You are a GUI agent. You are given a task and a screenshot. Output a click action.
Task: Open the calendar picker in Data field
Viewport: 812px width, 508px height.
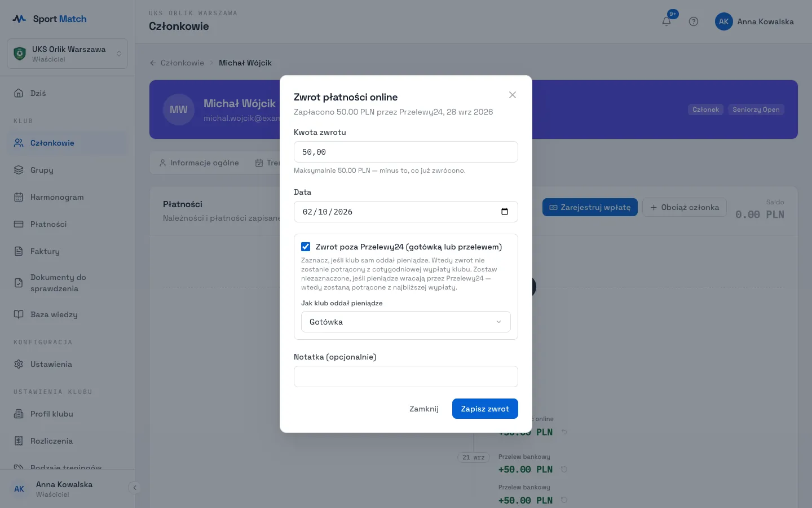tap(505, 212)
